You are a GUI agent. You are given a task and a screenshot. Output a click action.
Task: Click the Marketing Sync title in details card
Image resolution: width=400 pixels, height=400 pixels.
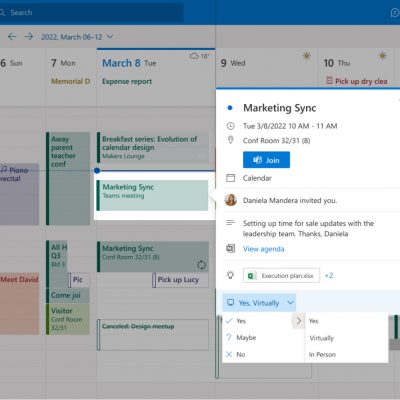pyautogui.click(x=280, y=108)
